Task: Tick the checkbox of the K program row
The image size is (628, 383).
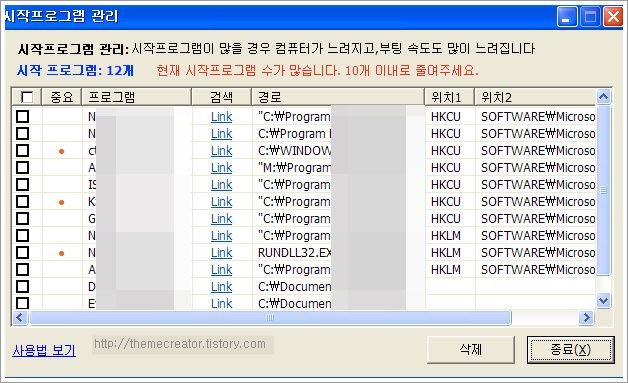Action: 22,202
